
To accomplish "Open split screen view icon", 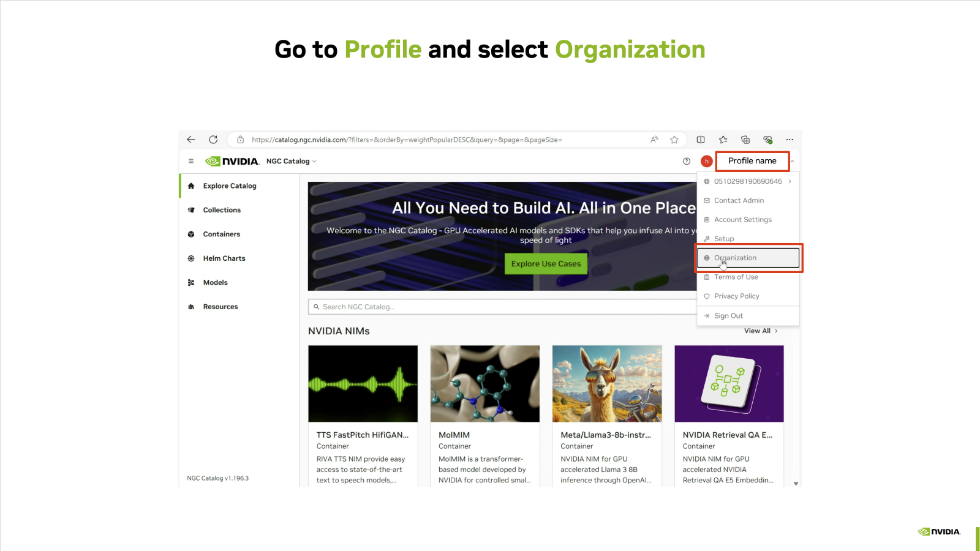I will point(701,140).
